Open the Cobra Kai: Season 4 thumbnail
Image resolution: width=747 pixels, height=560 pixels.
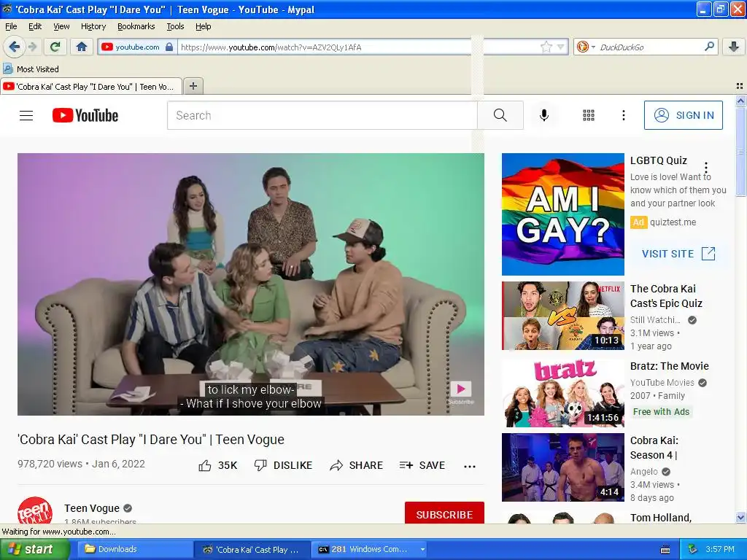pos(562,467)
